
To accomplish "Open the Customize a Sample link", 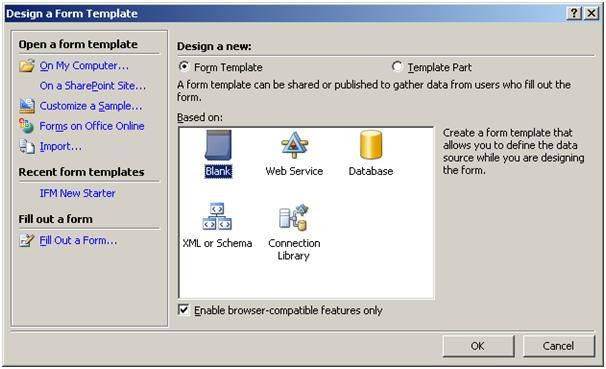I will pyautogui.click(x=91, y=106).
